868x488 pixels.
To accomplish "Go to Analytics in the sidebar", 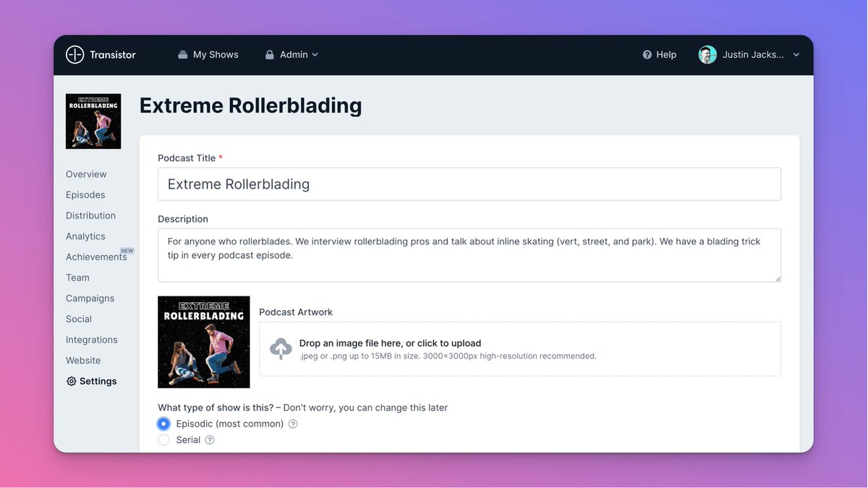I will coord(85,236).
